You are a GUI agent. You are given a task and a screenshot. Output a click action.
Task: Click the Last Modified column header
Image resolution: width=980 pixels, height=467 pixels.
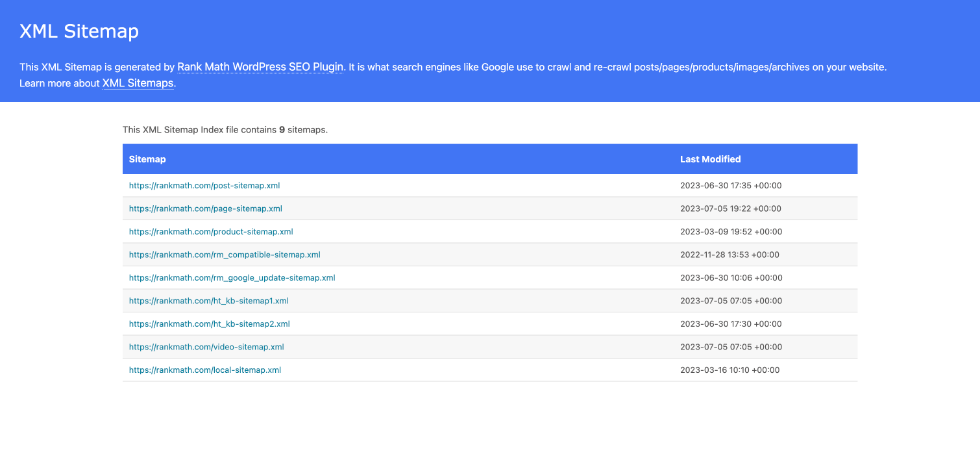tap(709, 158)
